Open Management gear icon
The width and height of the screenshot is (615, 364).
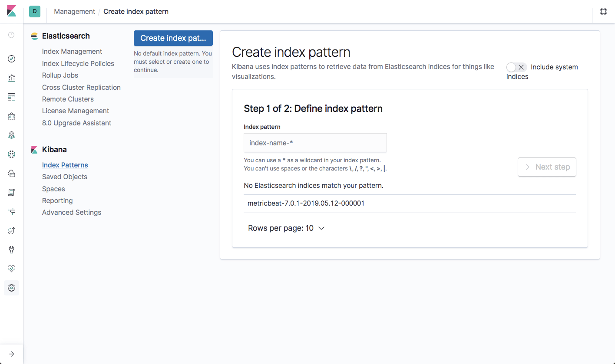coord(11,288)
